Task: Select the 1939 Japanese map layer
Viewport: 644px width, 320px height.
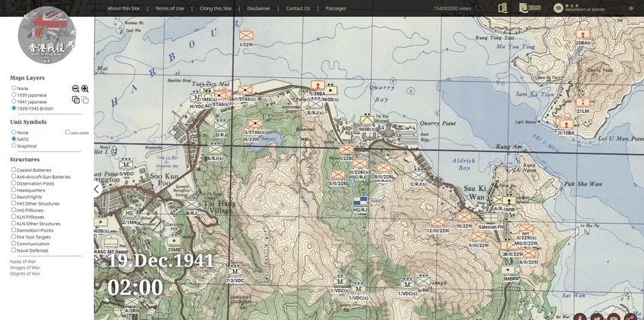Action: click(x=14, y=95)
